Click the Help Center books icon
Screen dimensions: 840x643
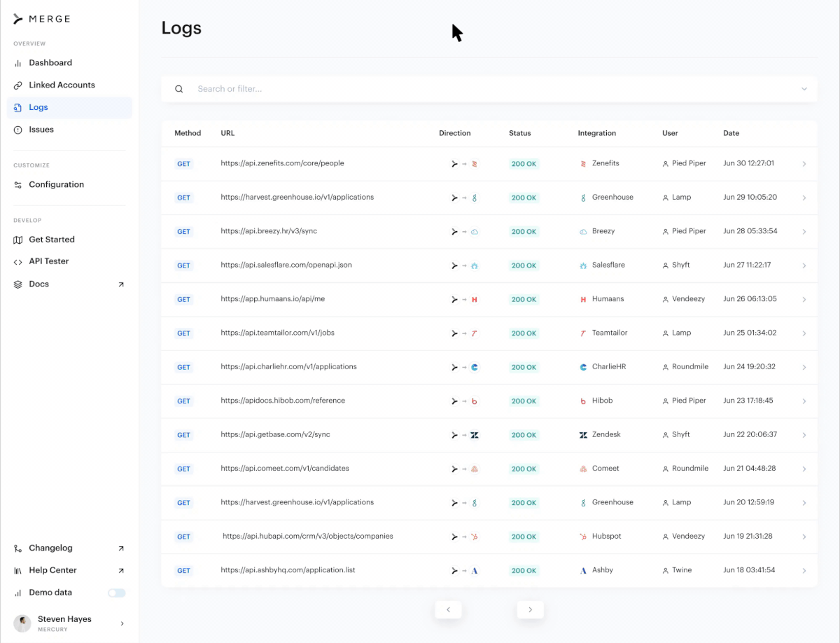click(18, 571)
